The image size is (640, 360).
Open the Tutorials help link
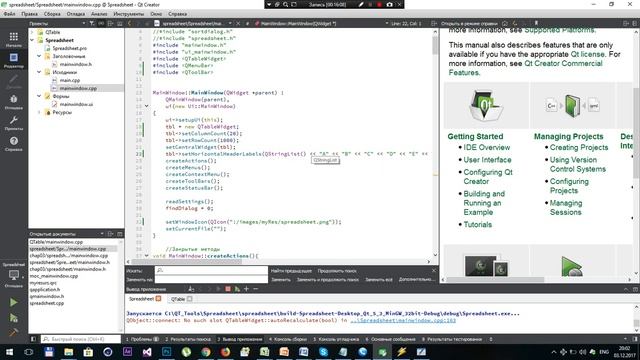coord(478,224)
